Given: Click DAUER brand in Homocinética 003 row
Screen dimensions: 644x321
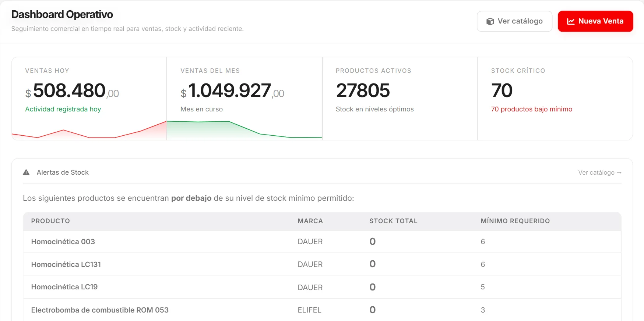Looking at the screenshot, I should [310, 242].
